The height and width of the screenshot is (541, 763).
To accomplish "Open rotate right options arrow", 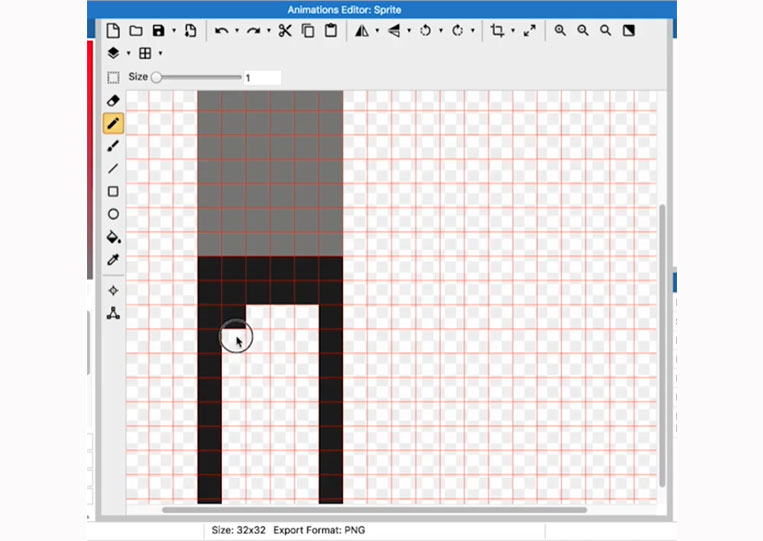I will pos(472,31).
